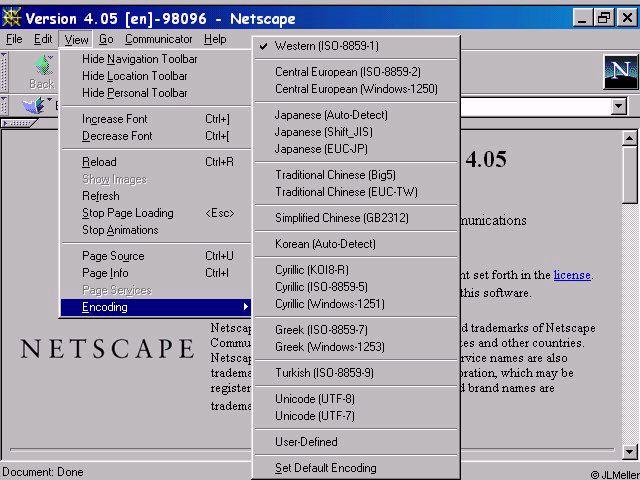Open the location field dropdown arrow
Image resolution: width=640 pixels, height=480 pixels.
pyautogui.click(x=618, y=106)
